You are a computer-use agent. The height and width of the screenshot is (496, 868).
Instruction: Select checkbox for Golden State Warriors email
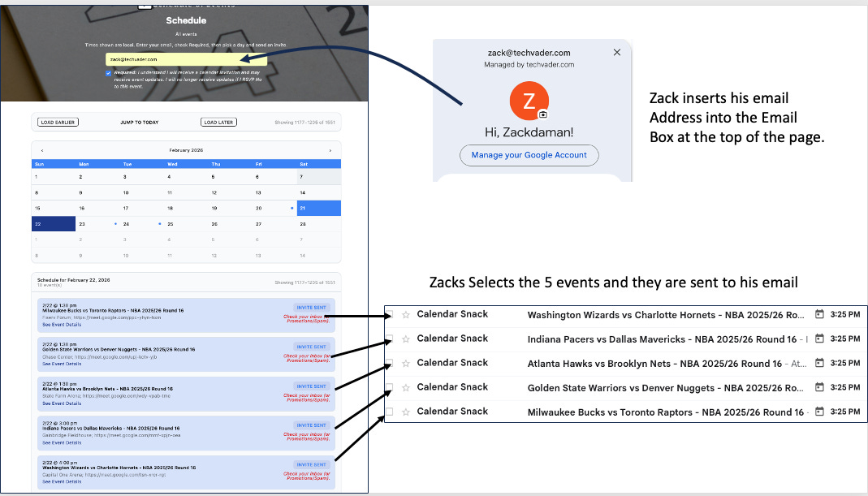pos(389,387)
